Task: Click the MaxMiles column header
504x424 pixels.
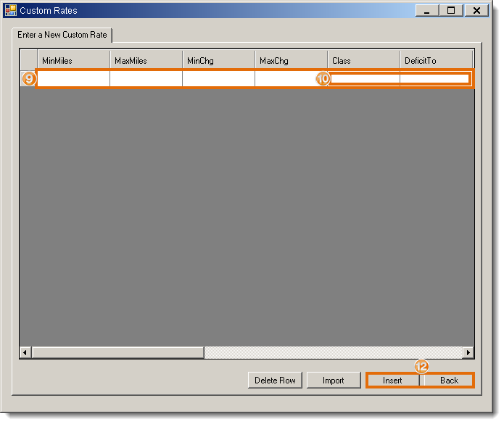Action: 146,60
